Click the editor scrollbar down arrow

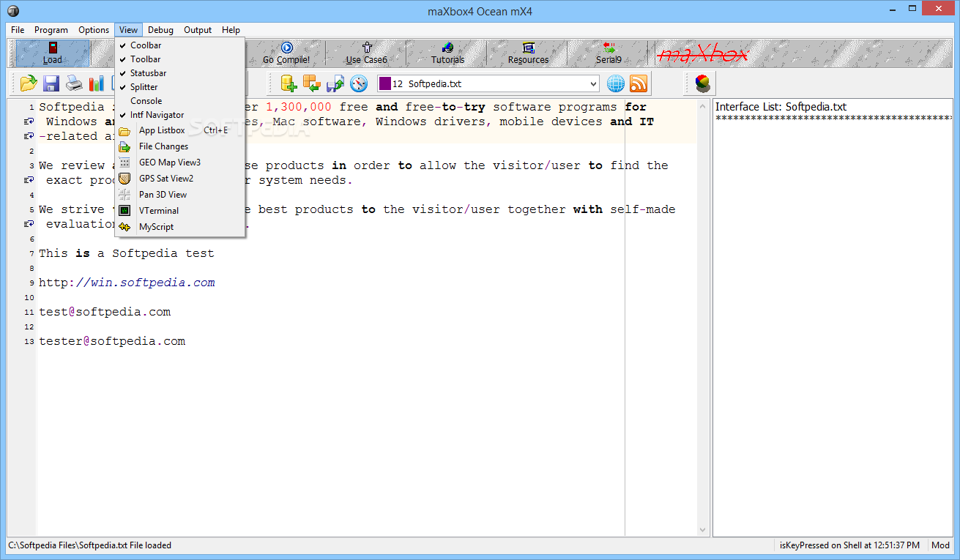point(704,529)
